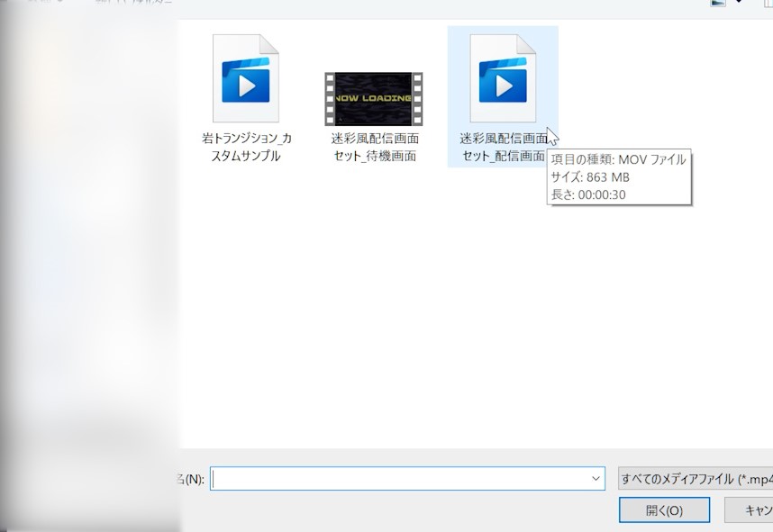Open the view options dropdown arrow
The width and height of the screenshot is (773, 532).
(740, 3)
